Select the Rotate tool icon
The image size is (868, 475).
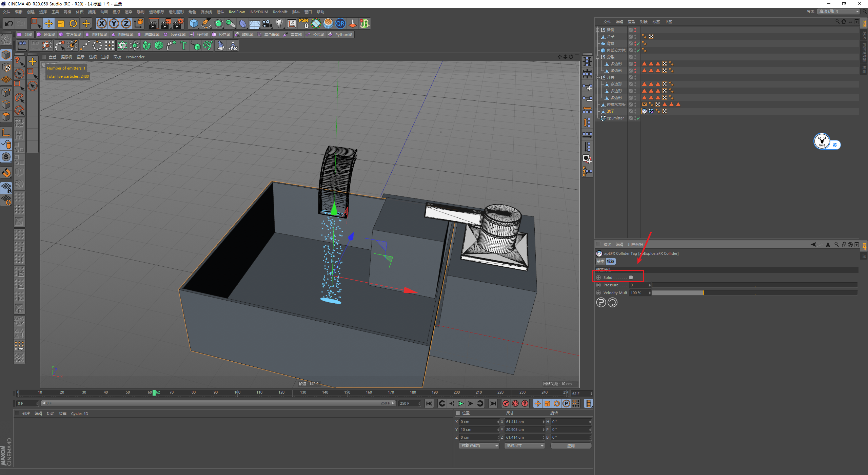tap(73, 23)
